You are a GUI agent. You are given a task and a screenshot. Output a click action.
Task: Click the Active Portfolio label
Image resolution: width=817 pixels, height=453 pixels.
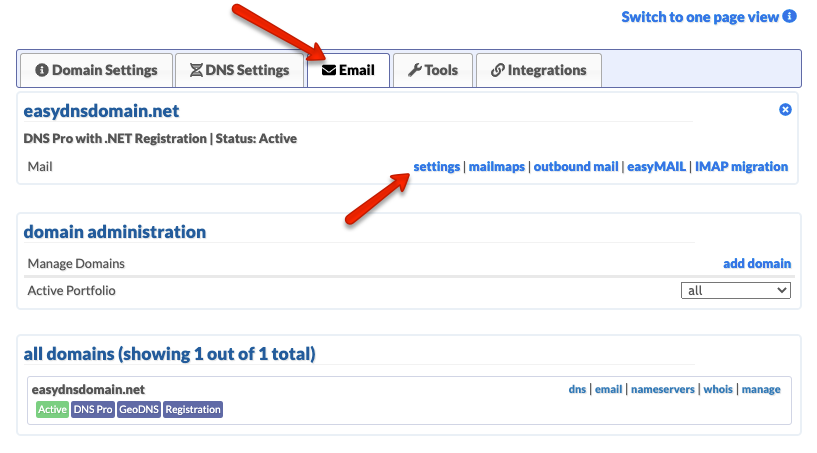click(x=71, y=291)
